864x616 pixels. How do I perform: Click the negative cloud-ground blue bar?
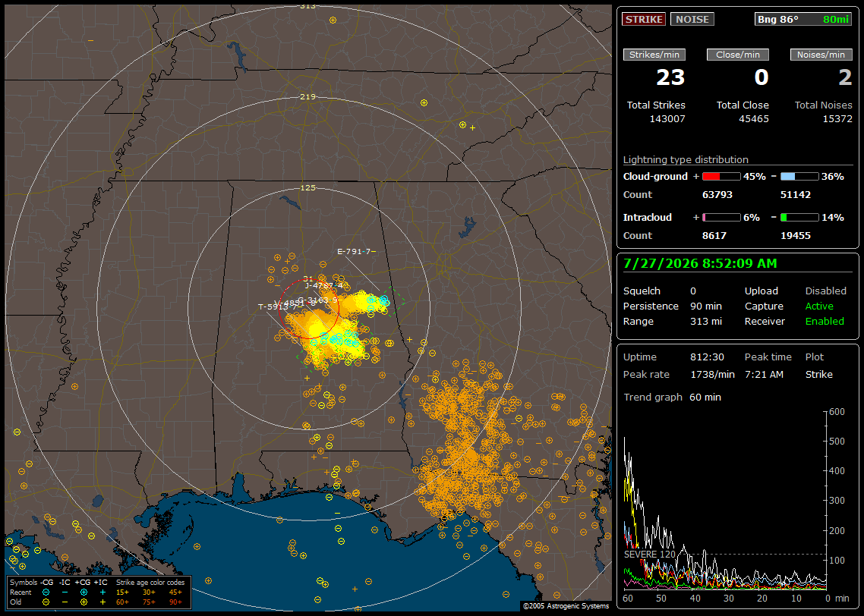coord(799,177)
